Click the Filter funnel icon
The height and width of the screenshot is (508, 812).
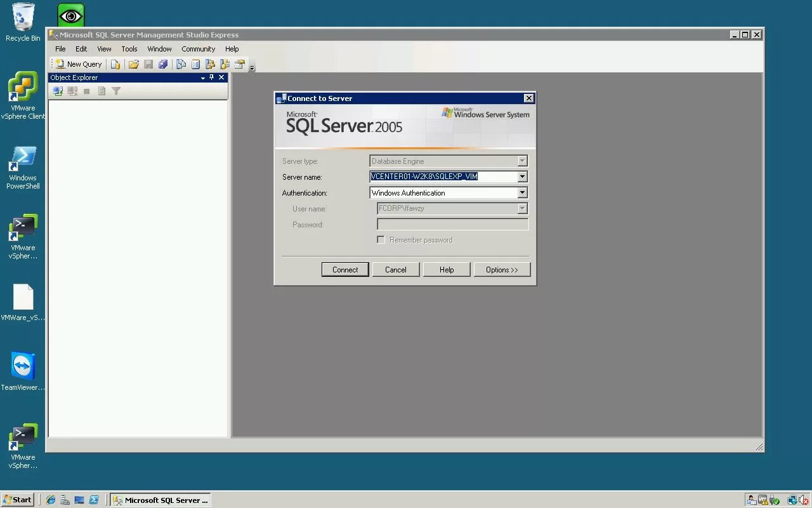coord(116,91)
